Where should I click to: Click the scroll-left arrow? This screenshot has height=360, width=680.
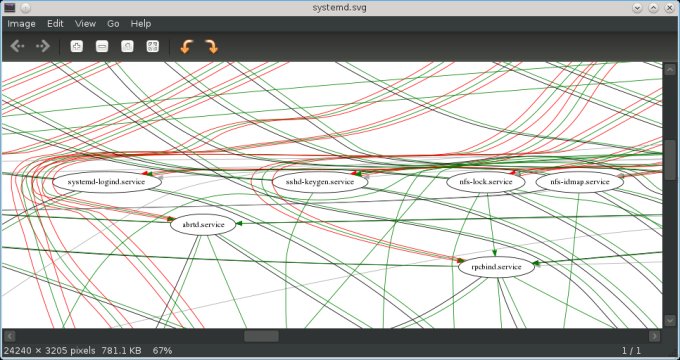(10, 336)
